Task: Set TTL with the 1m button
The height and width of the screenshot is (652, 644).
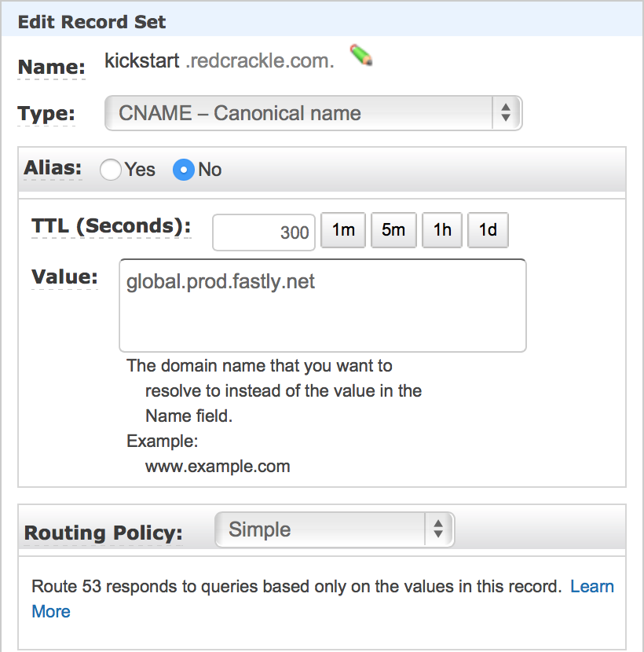Action: tap(343, 230)
